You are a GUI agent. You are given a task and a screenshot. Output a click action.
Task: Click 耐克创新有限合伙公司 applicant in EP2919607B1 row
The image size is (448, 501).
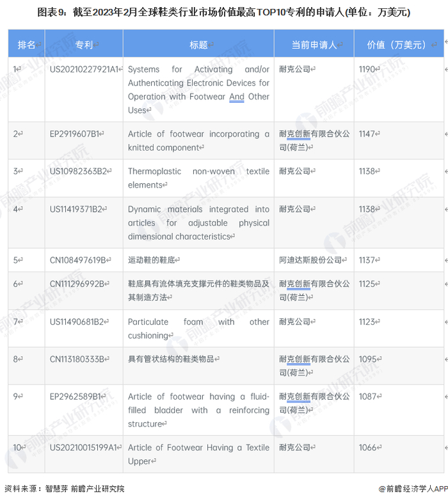[314, 140]
